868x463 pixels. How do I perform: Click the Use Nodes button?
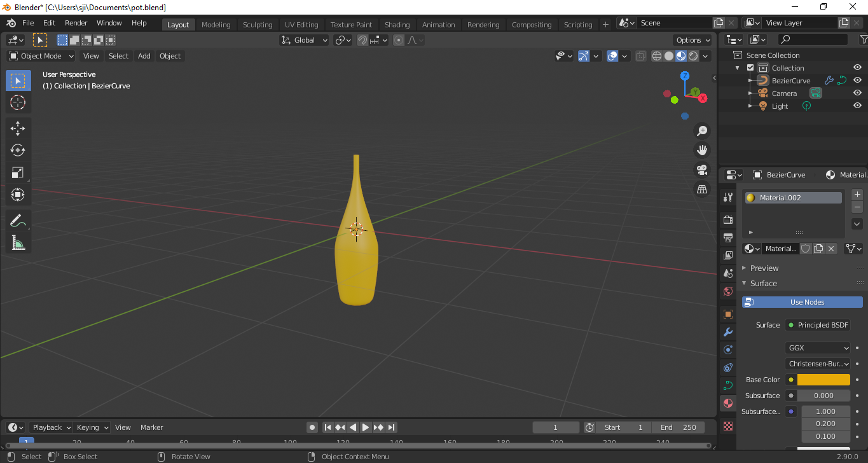tap(802, 301)
